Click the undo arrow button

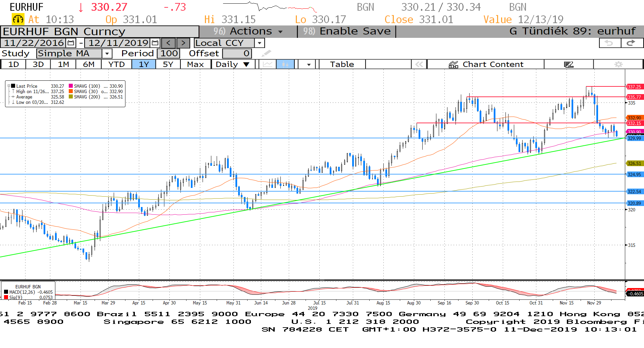click(609, 43)
